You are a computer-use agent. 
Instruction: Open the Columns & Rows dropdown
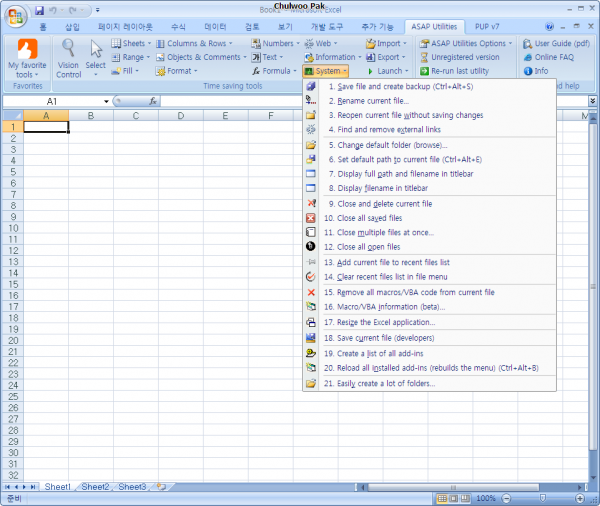click(195, 43)
